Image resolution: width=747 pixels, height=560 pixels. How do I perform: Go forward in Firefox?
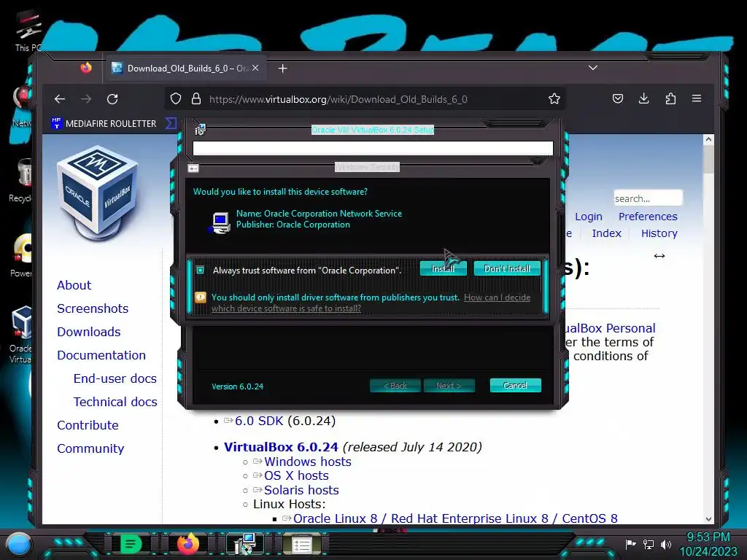tap(86, 99)
